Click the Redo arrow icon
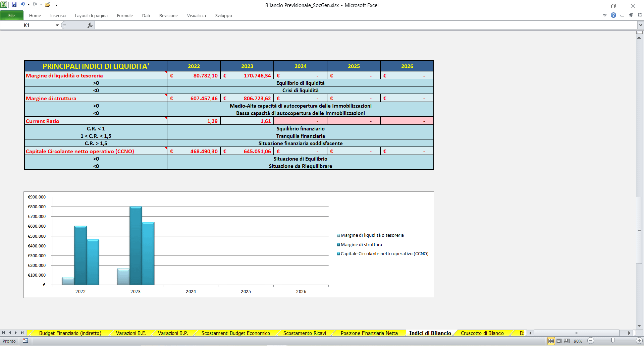Screen dimensions: 644x346 pyautogui.click(x=35, y=4)
